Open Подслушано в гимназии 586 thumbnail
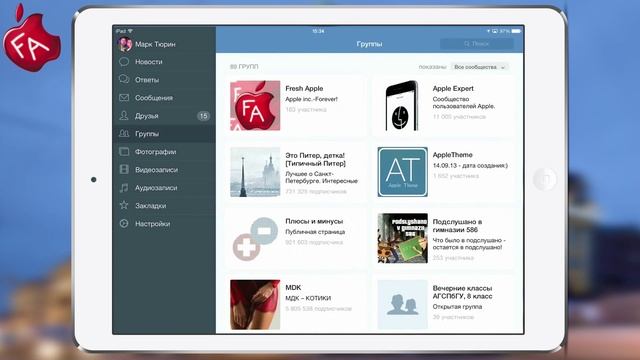This screenshot has width=640, height=360. click(402, 238)
